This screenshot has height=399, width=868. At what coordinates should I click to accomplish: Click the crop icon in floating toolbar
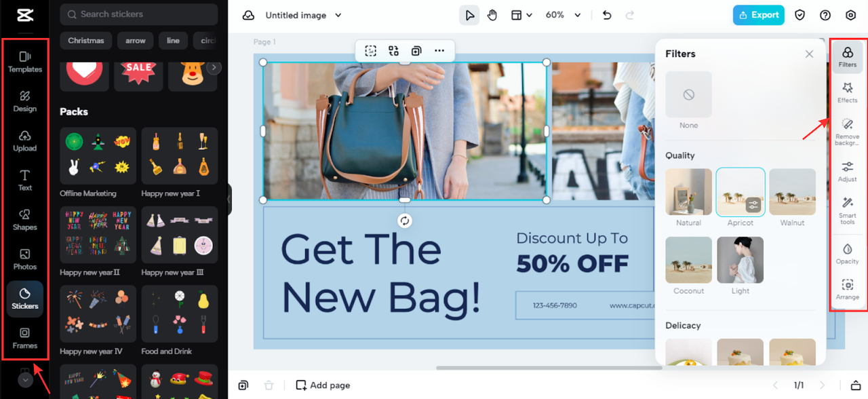click(370, 50)
